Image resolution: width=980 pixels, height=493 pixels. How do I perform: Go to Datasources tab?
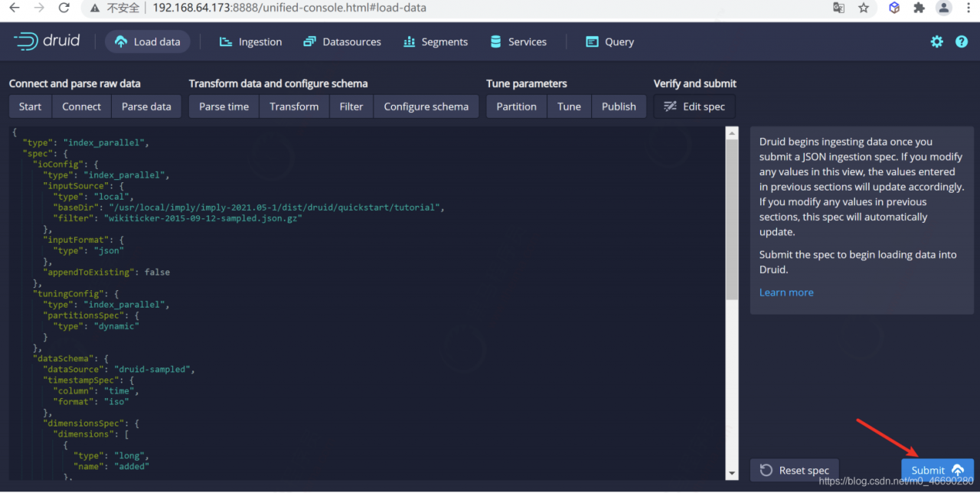(x=341, y=41)
